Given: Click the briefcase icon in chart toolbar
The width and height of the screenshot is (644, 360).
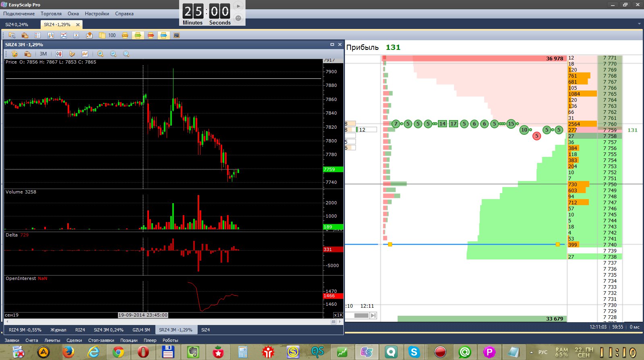Looking at the screenshot, I should pos(28,54).
